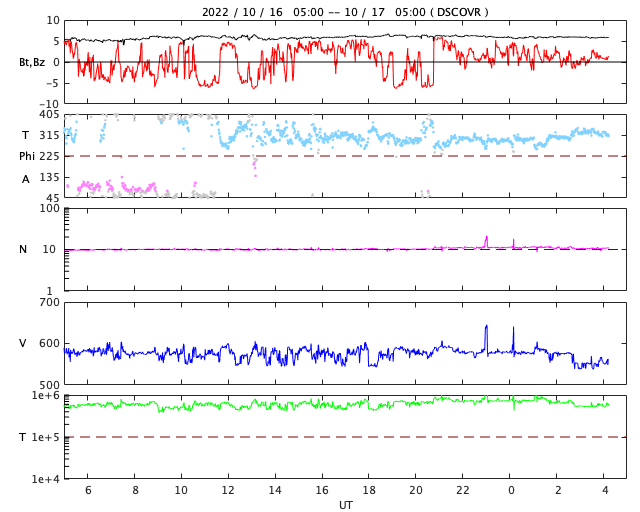Click the "1e+6" temperature tick
The height and width of the screenshot is (512, 640).
click(x=46, y=396)
